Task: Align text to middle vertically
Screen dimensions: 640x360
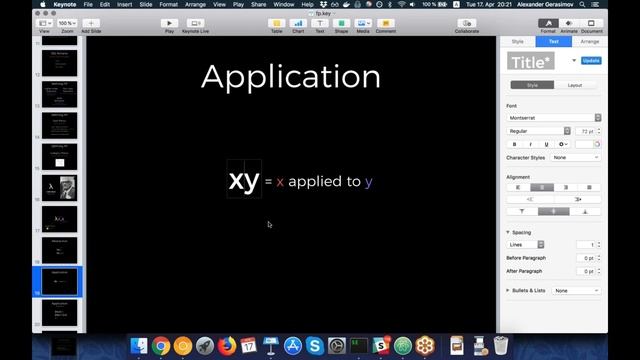Action: tap(553, 211)
